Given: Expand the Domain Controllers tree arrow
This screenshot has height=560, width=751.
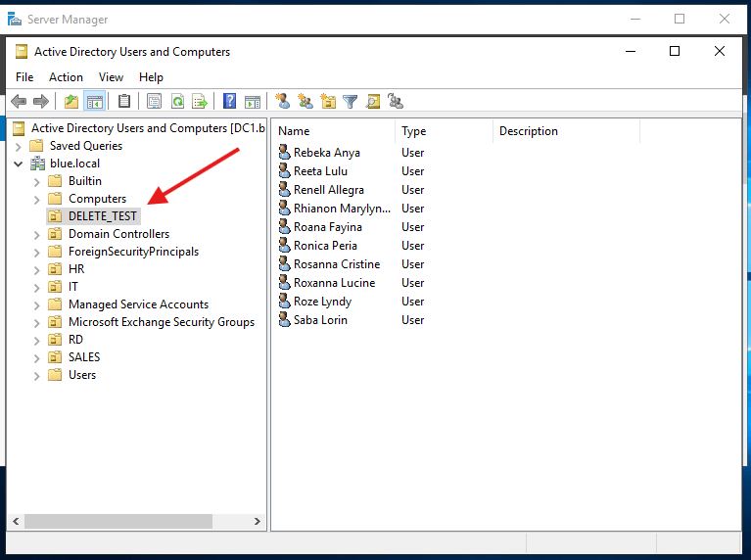Looking at the screenshot, I should point(37,234).
